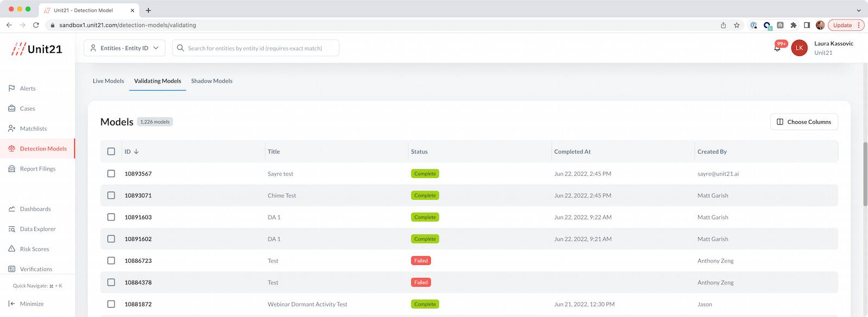Click the Detection Models scales icon
Image resolution: width=868 pixels, height=317 pixels.
tap(11, 149)
